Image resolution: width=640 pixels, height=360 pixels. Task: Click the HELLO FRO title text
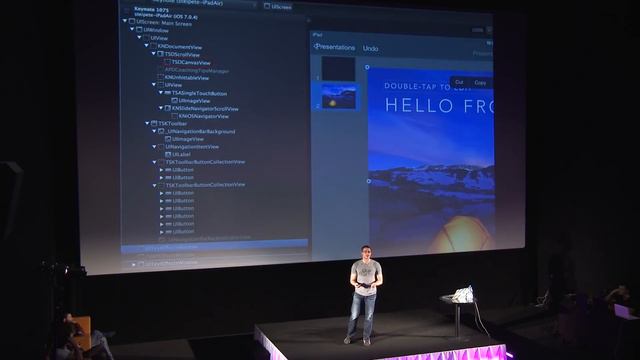439,106
